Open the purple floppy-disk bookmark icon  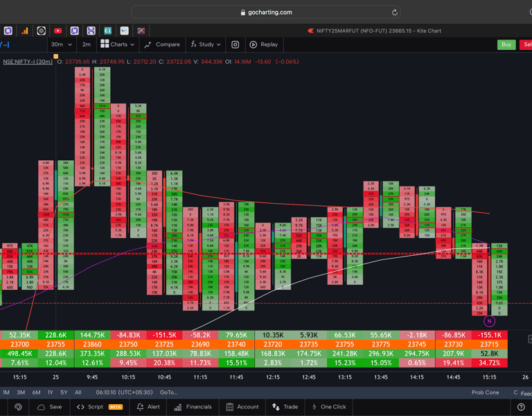click(x=91, y=31)
